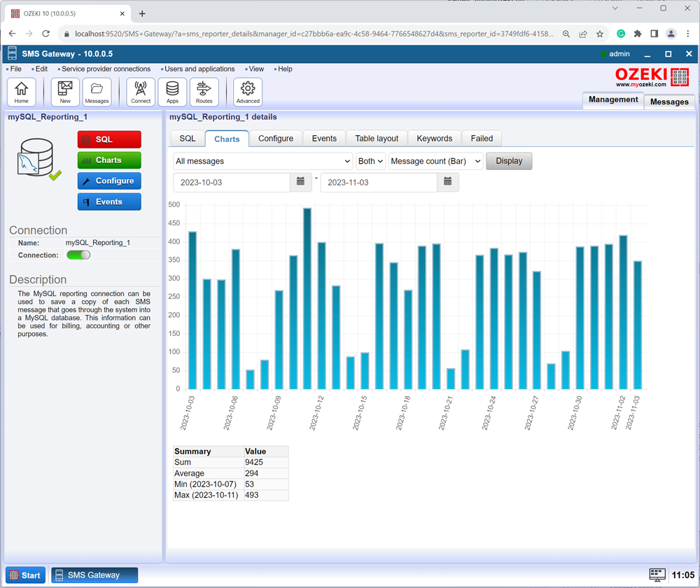Click the red SQL sidebar button

109,139
